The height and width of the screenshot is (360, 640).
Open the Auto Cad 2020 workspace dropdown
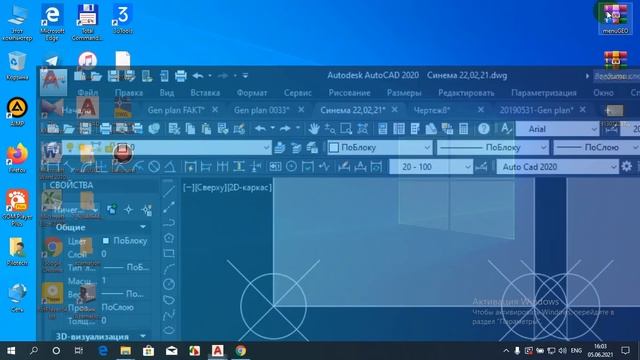point(558,167)
